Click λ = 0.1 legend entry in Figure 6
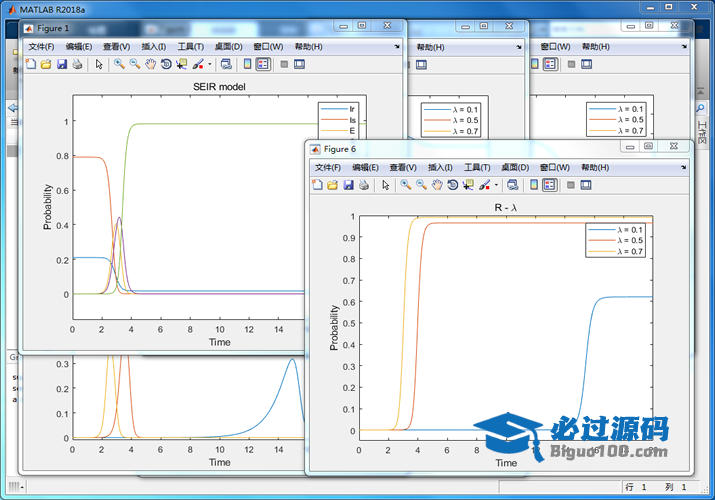 [x=616, y=230]
